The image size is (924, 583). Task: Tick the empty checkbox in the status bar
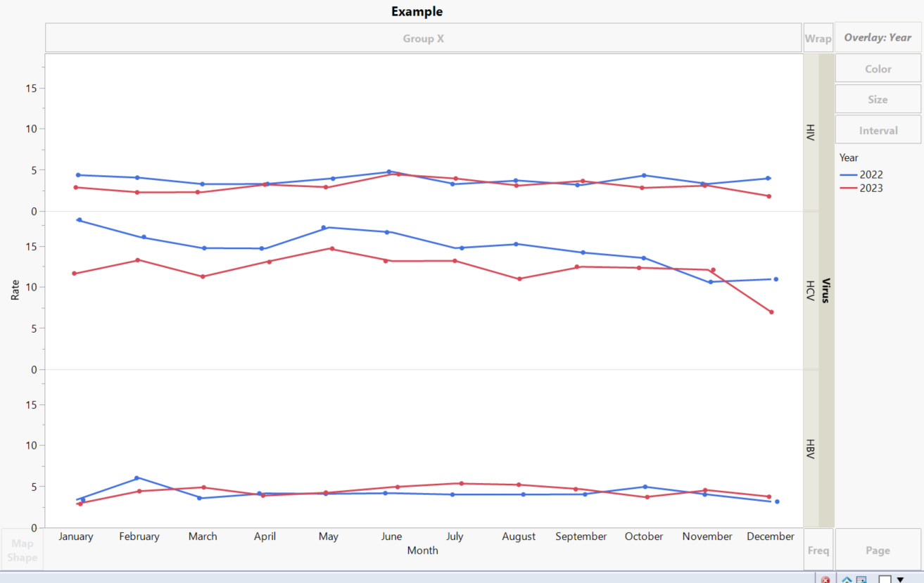[885, 579]
